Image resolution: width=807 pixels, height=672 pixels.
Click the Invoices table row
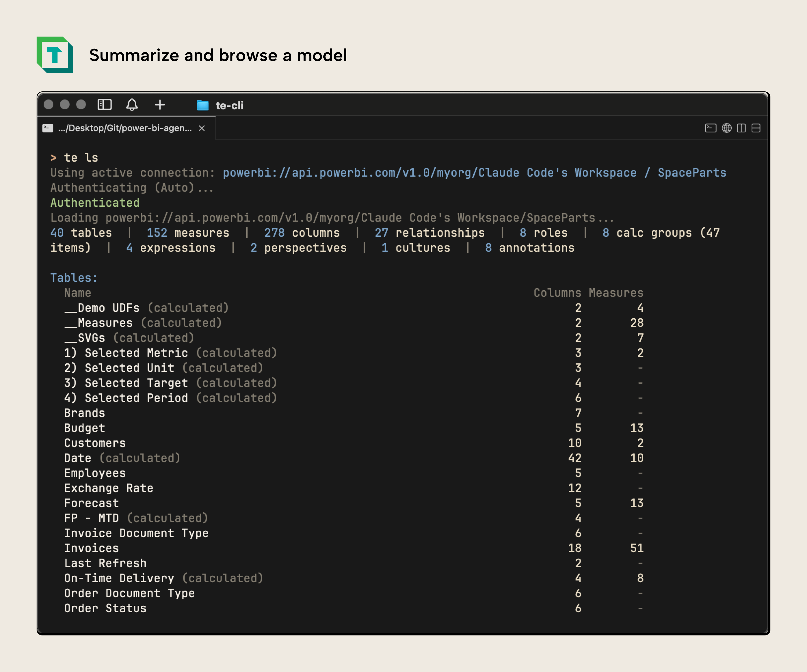[91, 548]
